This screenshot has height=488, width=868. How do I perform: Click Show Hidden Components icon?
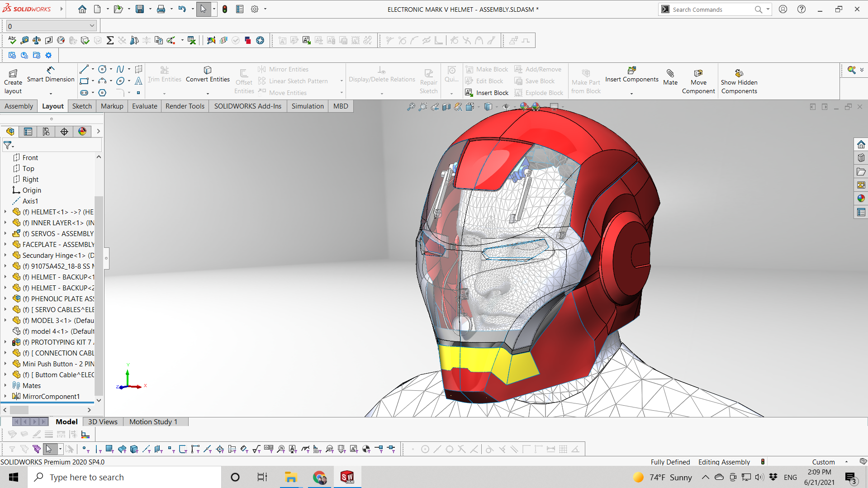[739, 74]
